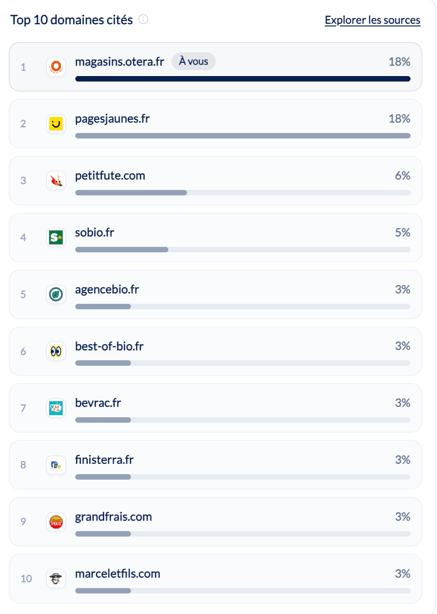Click the pagesjaunes.fr yellow smiley icon
Viewport: 437px width, 614px height.
point(56,124)
